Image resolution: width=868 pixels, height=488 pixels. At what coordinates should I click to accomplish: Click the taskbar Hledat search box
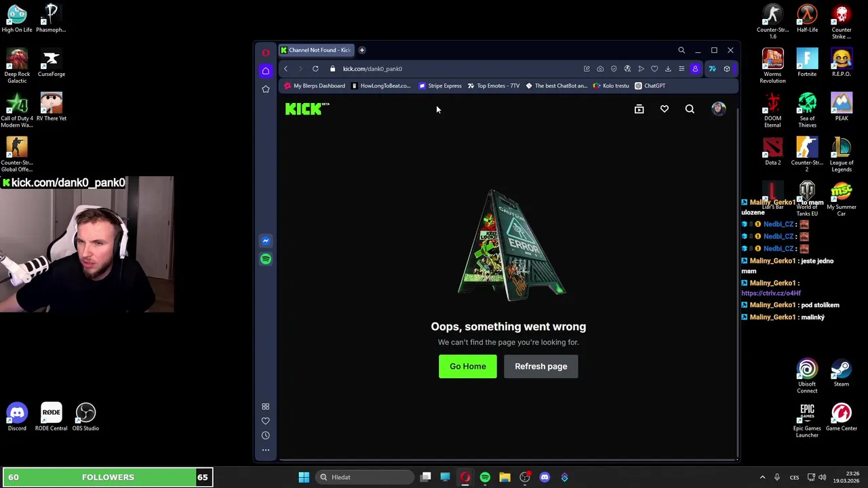click(x=365, y=477)
